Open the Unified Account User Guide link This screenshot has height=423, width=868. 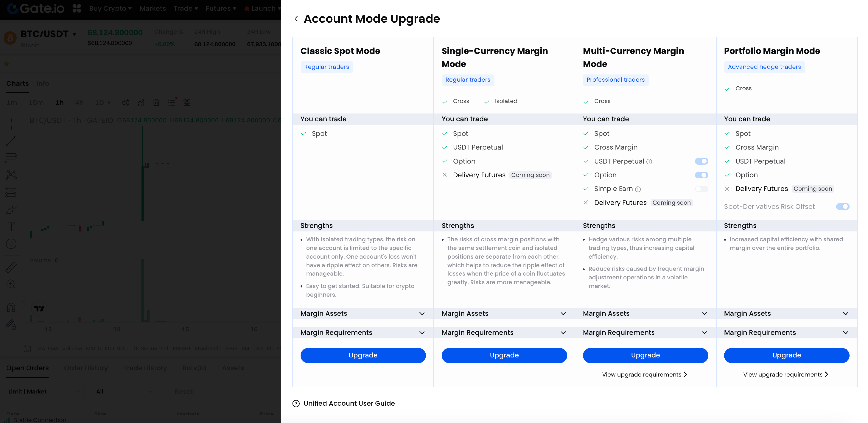pos(349,403)
